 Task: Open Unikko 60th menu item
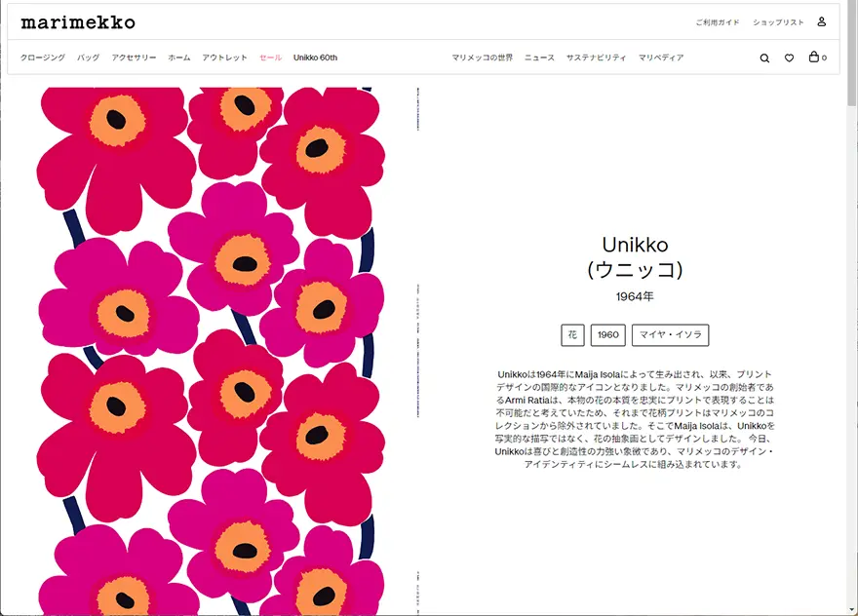(x=315, y=58)
